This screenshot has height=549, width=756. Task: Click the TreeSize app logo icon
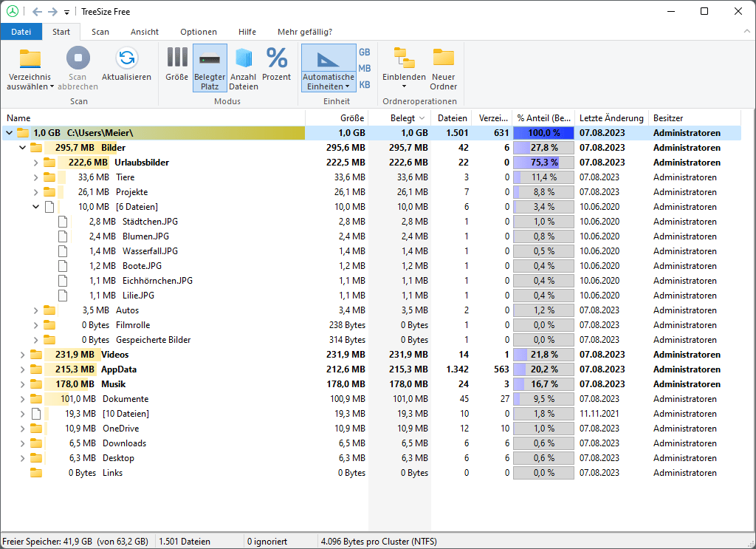click(x=13, y=11)
